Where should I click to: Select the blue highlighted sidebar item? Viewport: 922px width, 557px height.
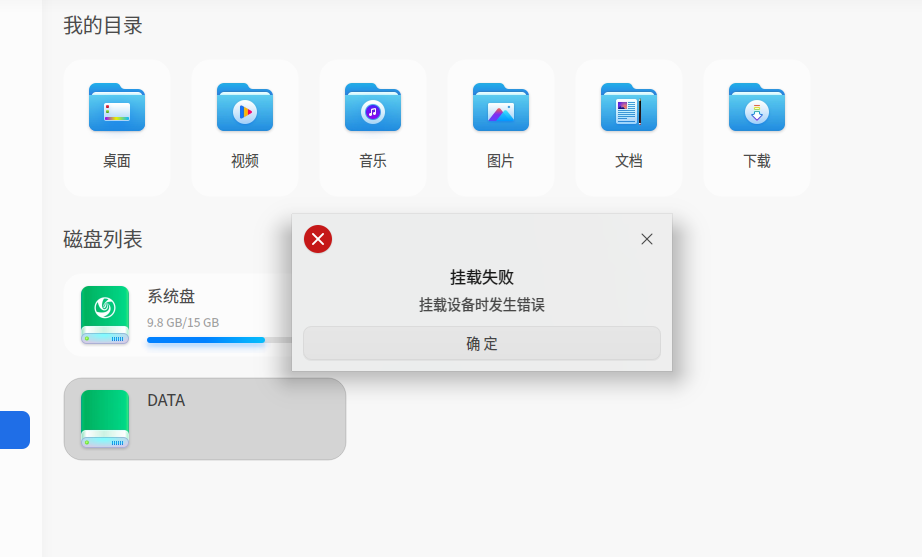pos(15,430)
